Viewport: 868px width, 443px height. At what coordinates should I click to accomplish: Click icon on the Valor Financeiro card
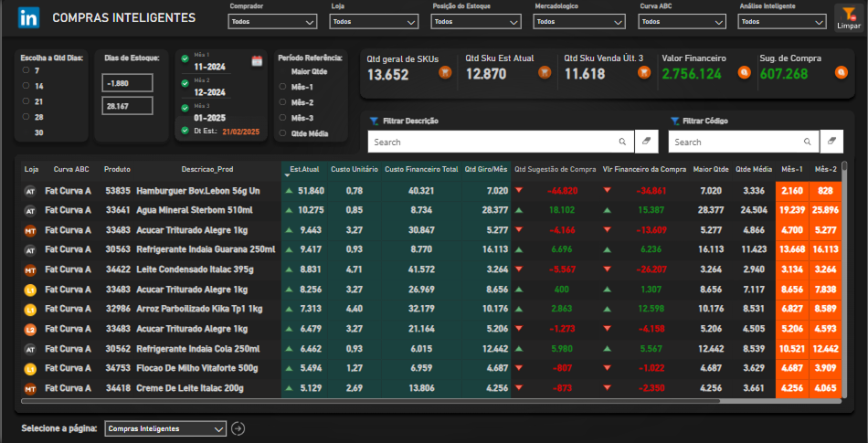pyautogui.click(x=744, y=72)
